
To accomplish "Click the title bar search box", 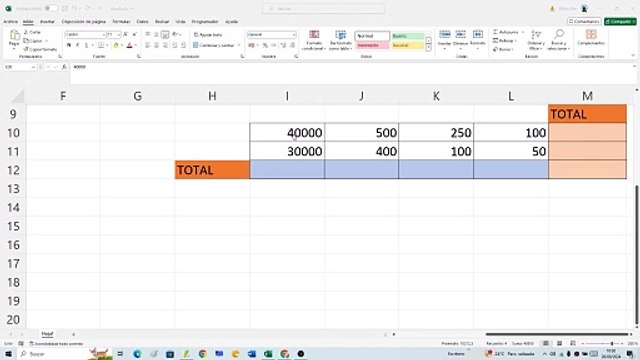I will point(323,9).
